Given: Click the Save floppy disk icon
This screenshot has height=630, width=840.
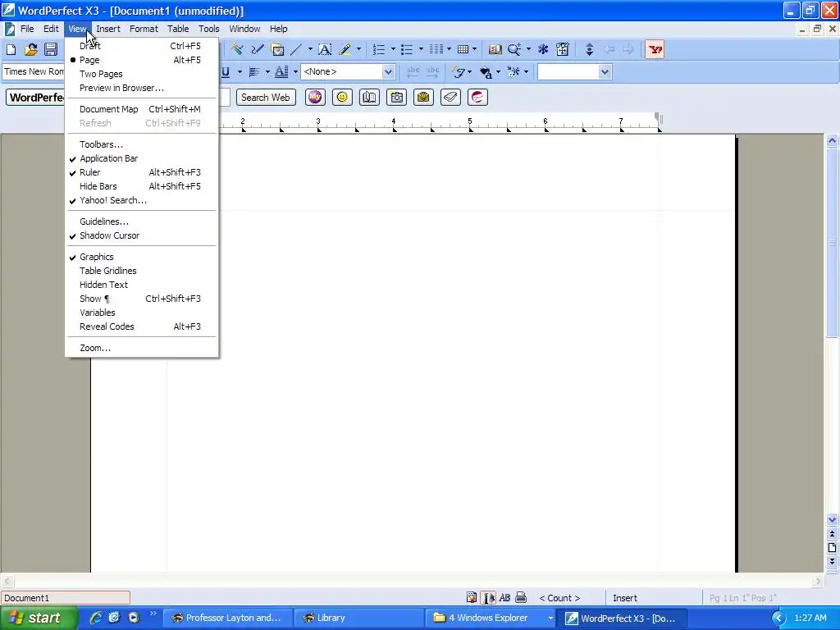Looking at the screenshot, I should (51, 50).
